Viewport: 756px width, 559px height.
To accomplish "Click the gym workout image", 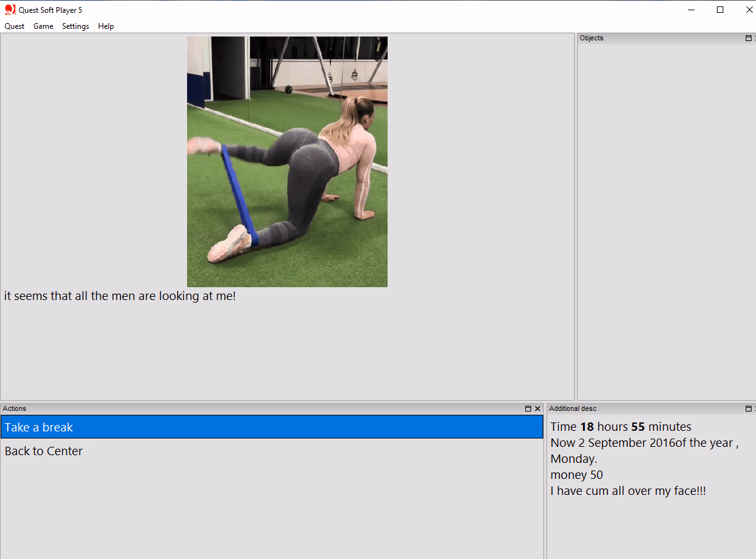I will pyautogui.click(x=287, y=161).
